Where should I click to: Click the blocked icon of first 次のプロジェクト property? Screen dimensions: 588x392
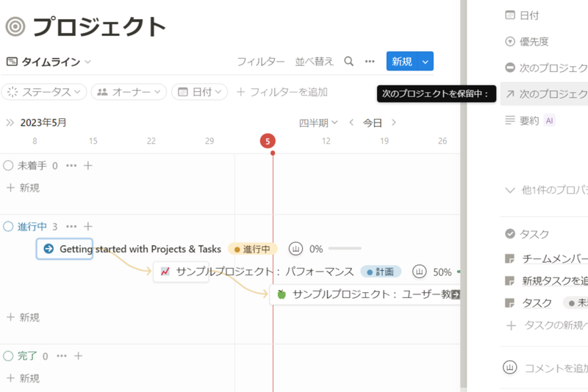pos(510,68)
